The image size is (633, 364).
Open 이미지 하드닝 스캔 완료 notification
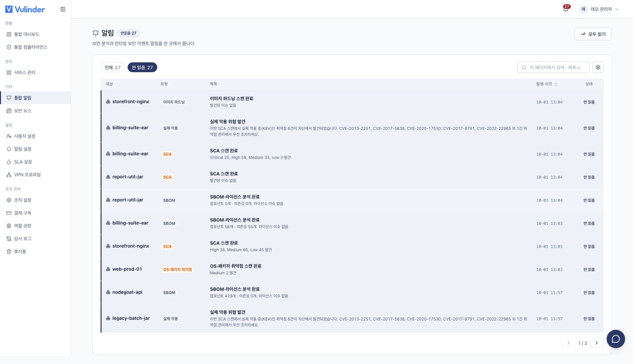352,102
